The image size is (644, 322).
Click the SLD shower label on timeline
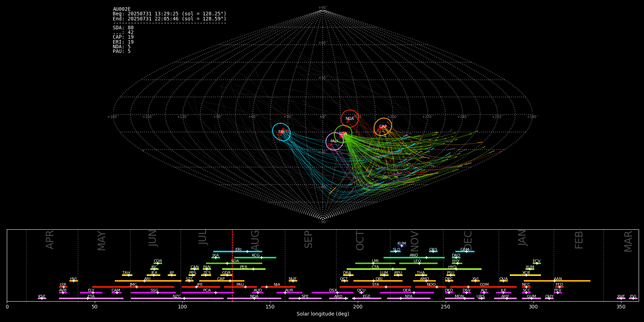(396, 250)
